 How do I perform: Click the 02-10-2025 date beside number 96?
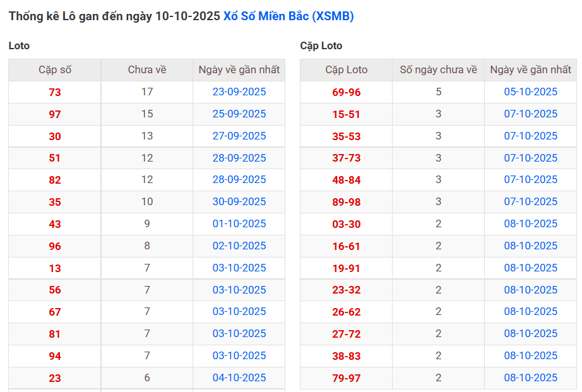pyautogui.click(x=239, y=246)
